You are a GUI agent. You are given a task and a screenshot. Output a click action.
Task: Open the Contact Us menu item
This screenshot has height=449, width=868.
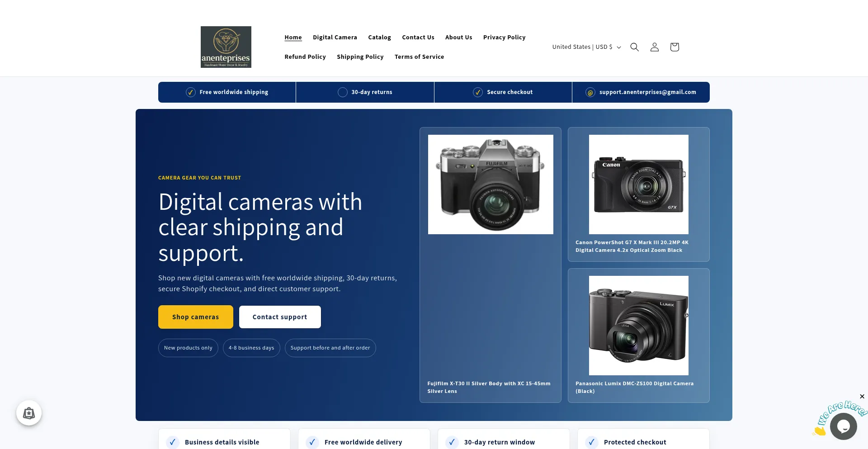coord(418,38)
